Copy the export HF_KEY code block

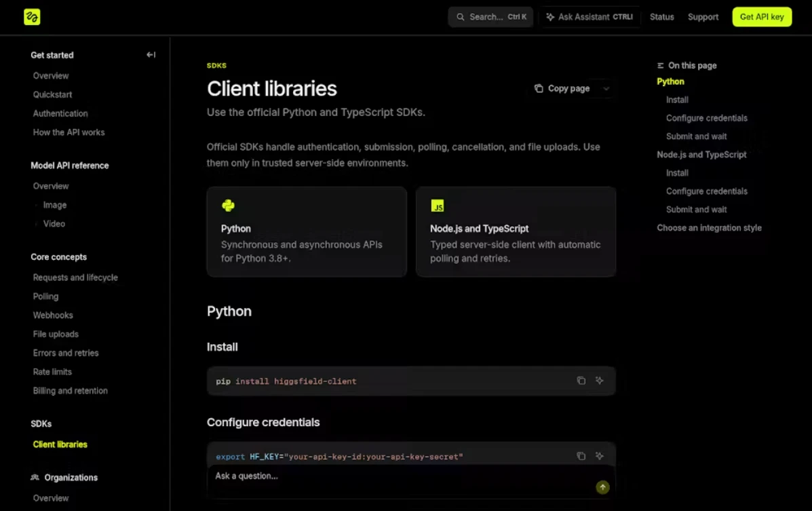coord(581,456)
